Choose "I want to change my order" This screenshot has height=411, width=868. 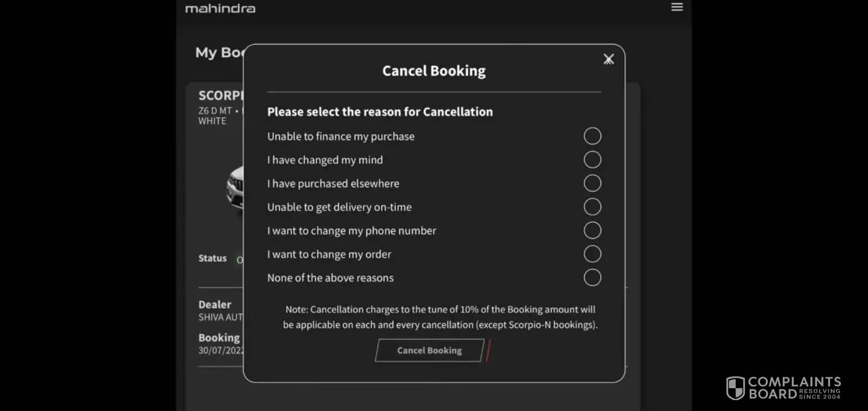coord(592,254)
